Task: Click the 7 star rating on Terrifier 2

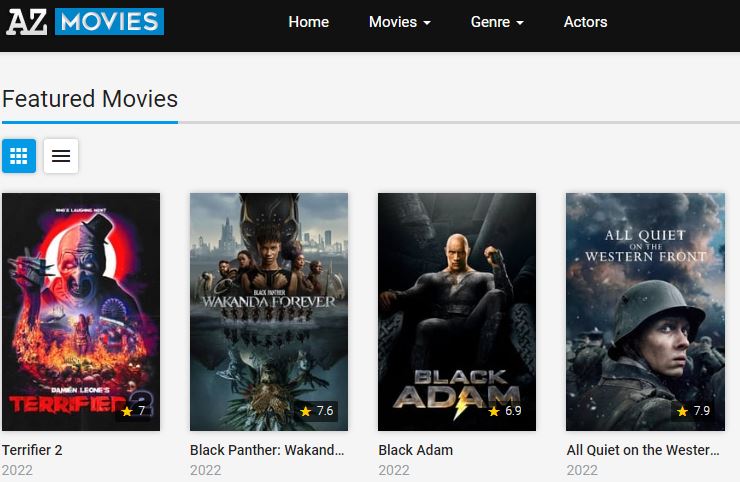Action: [134, 411]
